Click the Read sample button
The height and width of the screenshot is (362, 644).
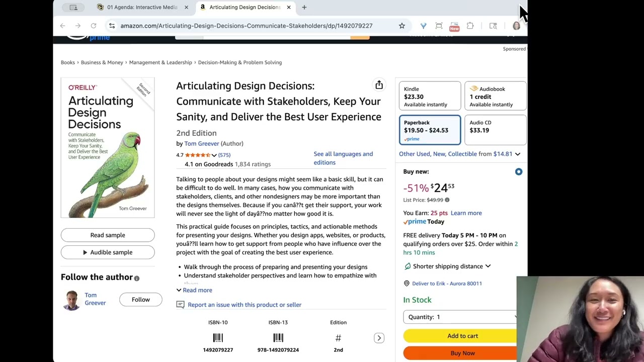coord(108,235)
